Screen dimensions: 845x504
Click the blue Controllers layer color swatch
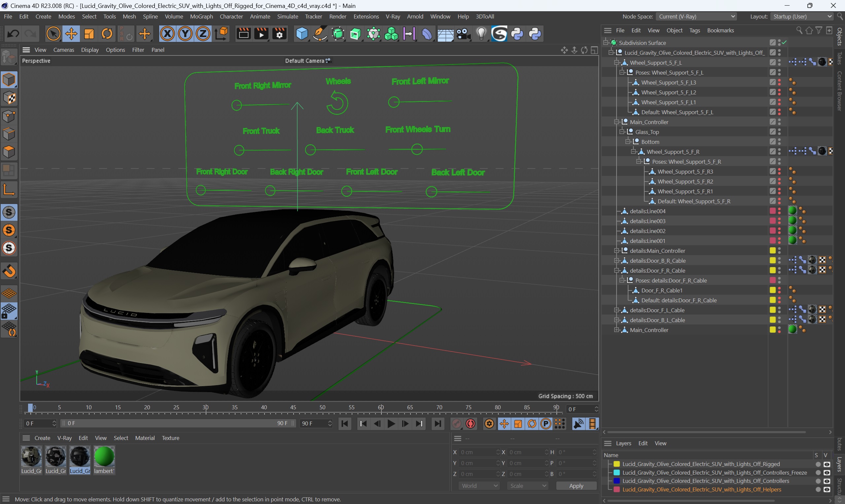[x=616, y=481]
